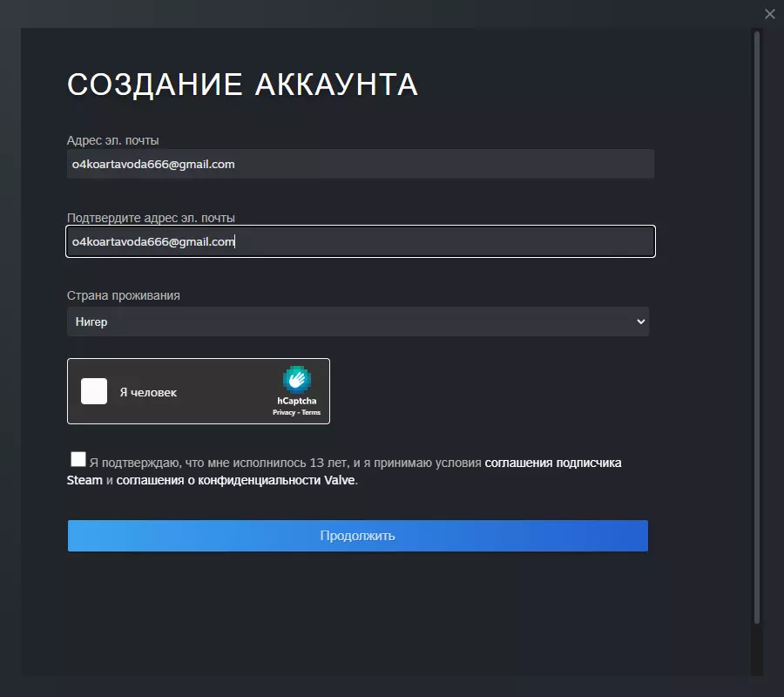This screenshot has width=784, height=697.
Task: Click the confirm email address field
Action: [360, 241]
